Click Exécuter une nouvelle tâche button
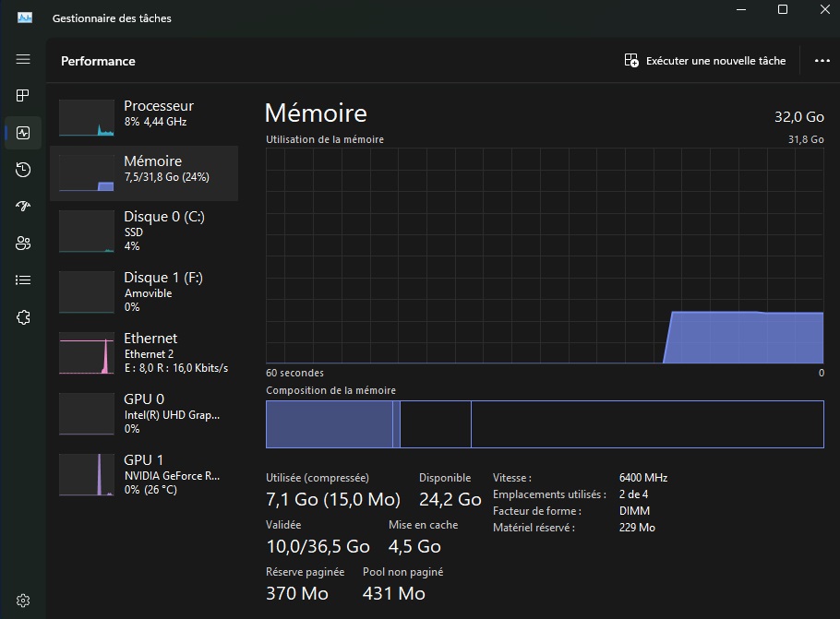 pos(705,61)
